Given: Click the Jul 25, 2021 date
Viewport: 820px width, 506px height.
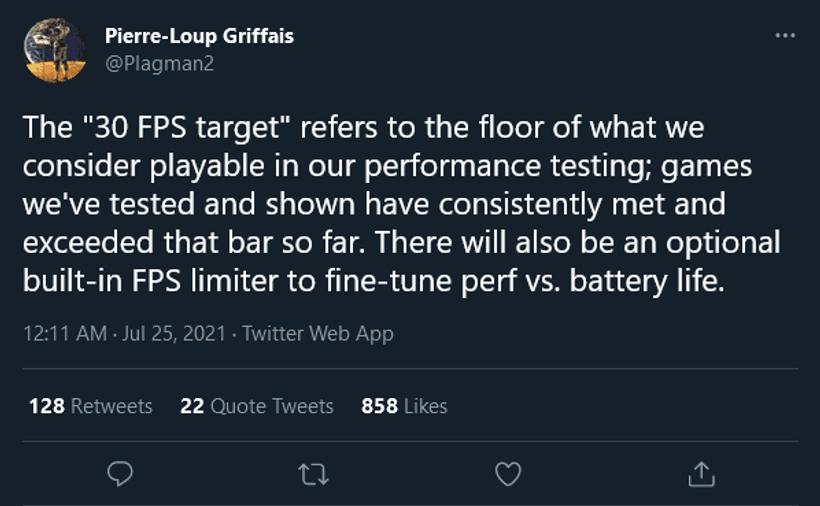Looking at the screenshot, I should point(174,334).
